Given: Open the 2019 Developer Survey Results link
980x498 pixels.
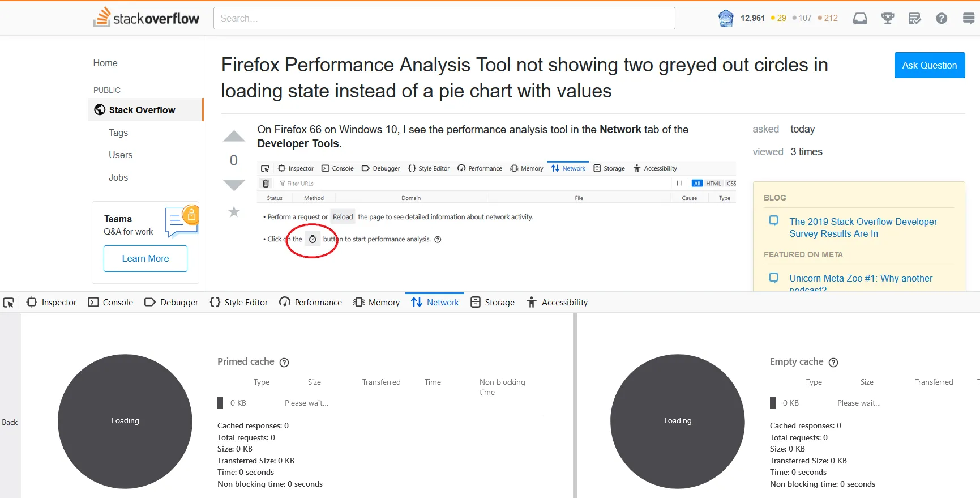Looking at the screenshot, I should [x=863, y=228].
